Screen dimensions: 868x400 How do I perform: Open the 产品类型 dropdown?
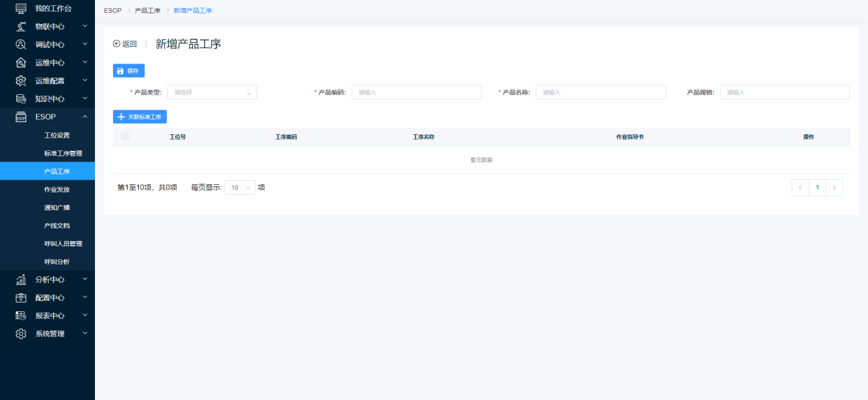click(212, 93)
